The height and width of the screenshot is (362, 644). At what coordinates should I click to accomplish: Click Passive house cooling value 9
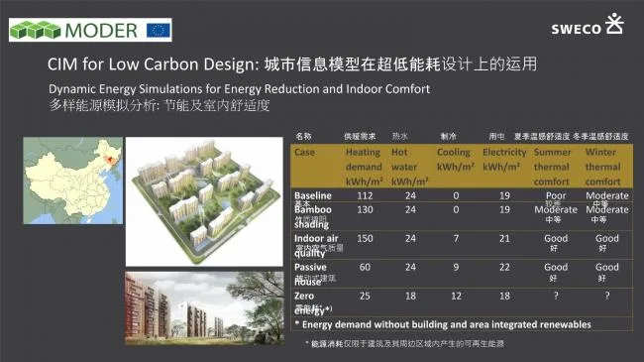tap(456, 268)
